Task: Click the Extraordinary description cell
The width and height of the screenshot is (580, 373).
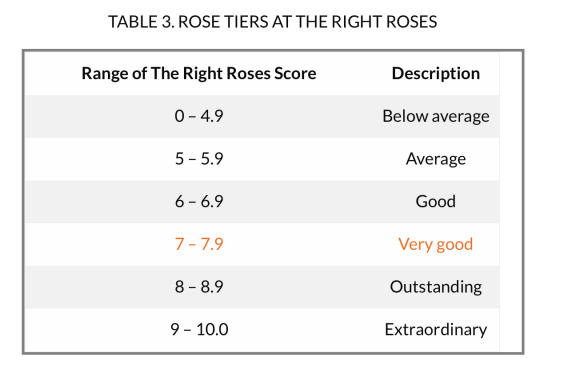Action: pos(436,329)
